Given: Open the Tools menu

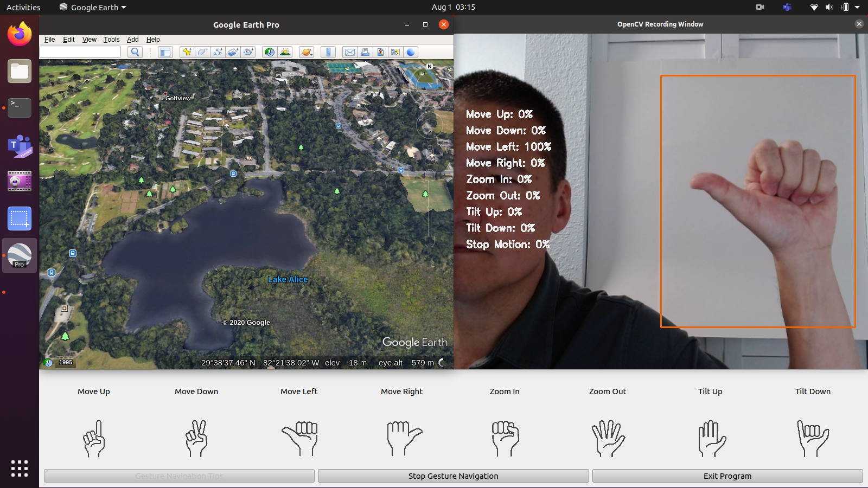Looking at the screenshot, I should point(111,40).
